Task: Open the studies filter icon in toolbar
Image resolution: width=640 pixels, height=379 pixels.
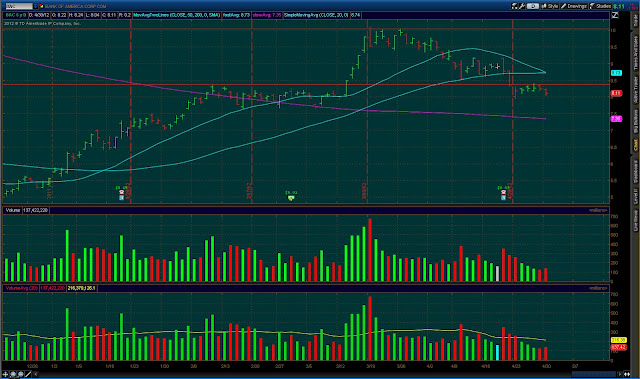Action: pyautogui.click(x=515, y=6)
